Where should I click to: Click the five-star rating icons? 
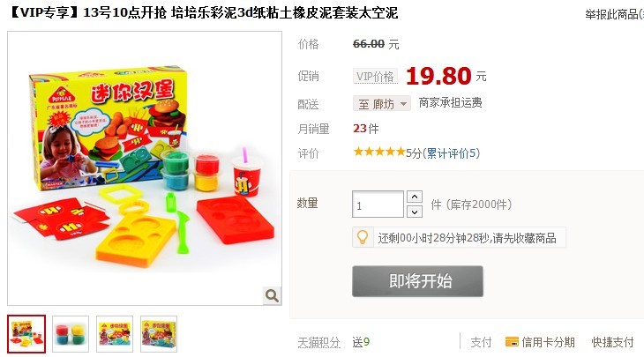point(379,152)
